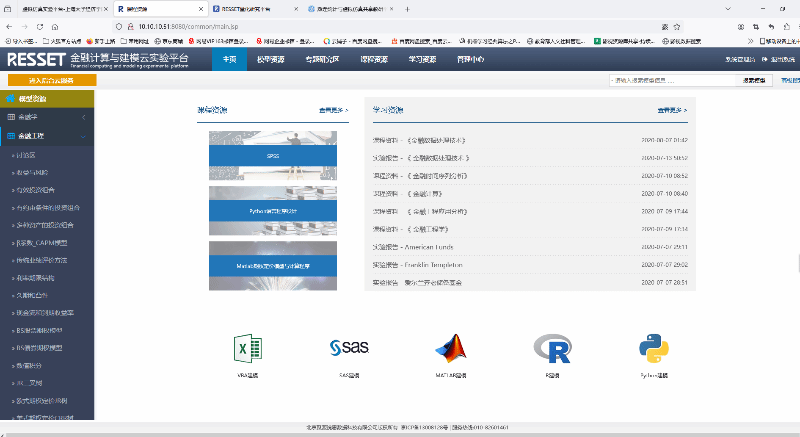Open the 学习资源 navigation tab
This screenshot has height=437, width=800.
(422, 60)
